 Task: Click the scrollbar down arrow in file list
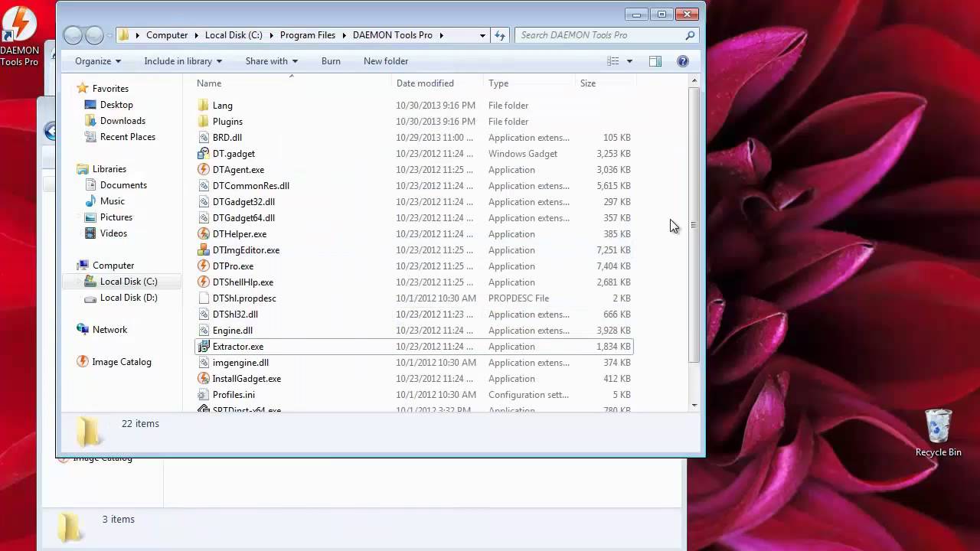pyautogui.click(x=694, y=405)
